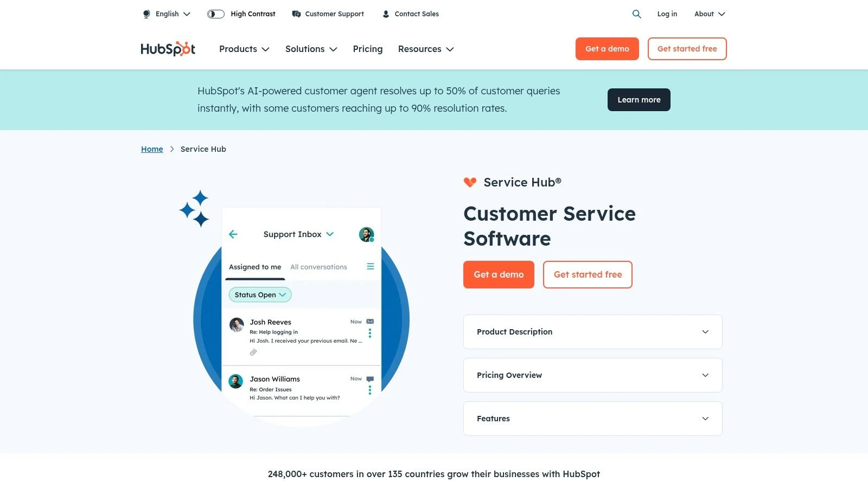Click the orange Service Hub heart icon
The image size is (868, 488).
470,182
